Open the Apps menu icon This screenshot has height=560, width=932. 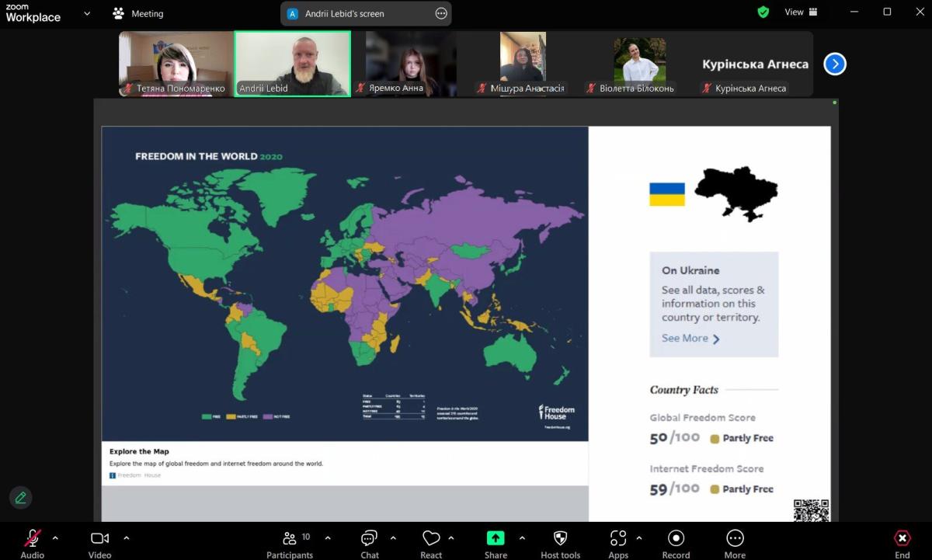pyautogui.click(x=618, y=544)
